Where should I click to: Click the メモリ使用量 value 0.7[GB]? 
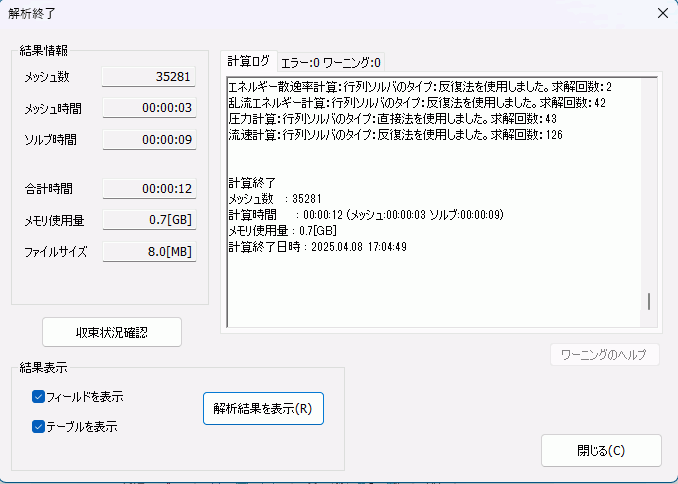click(149, 219)
